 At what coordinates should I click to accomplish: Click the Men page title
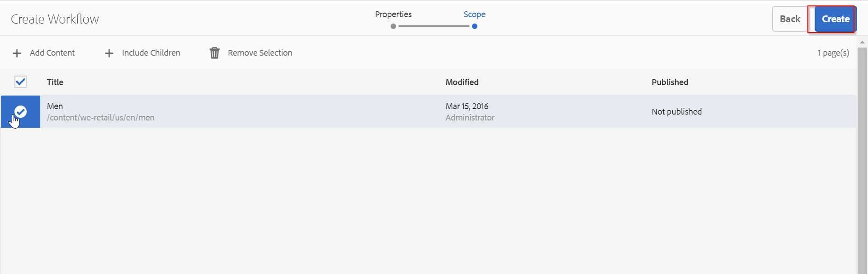[55, 106]
